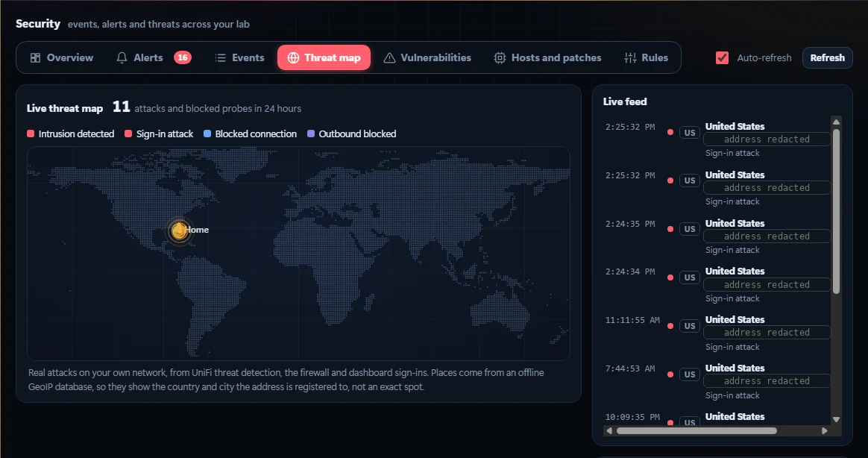Viewport: 868px width, 458px height.
Task: Click the 10:09:35 PM timestamp
Action: coord(632,417)
